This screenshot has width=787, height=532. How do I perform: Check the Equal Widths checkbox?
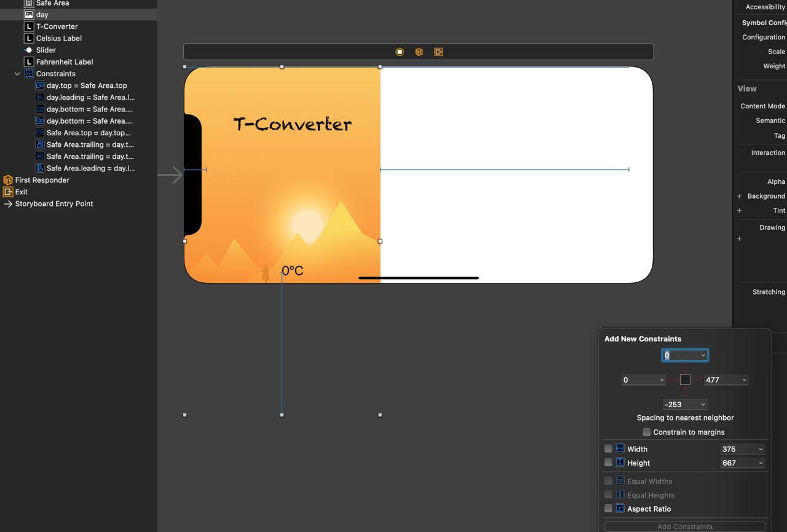point(608,481)
